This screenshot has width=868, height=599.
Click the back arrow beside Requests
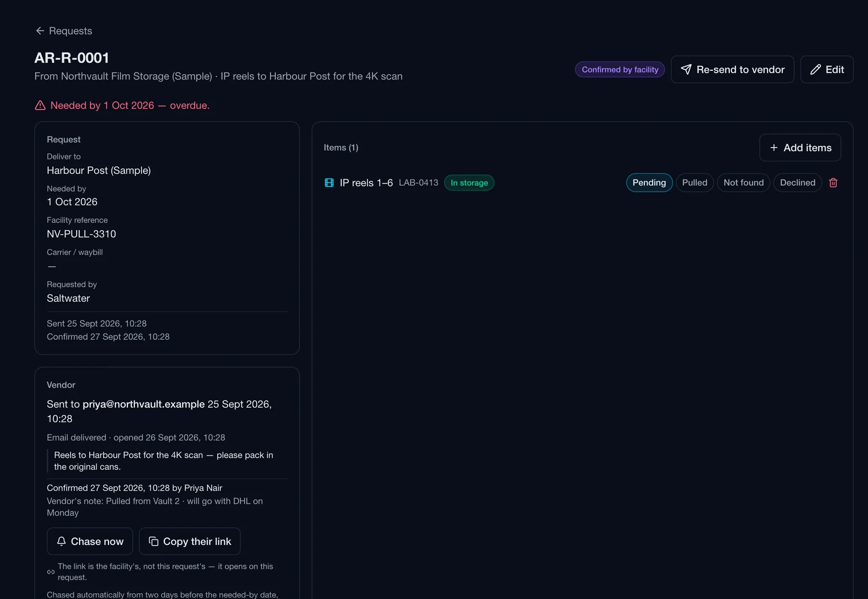[40, 31]
